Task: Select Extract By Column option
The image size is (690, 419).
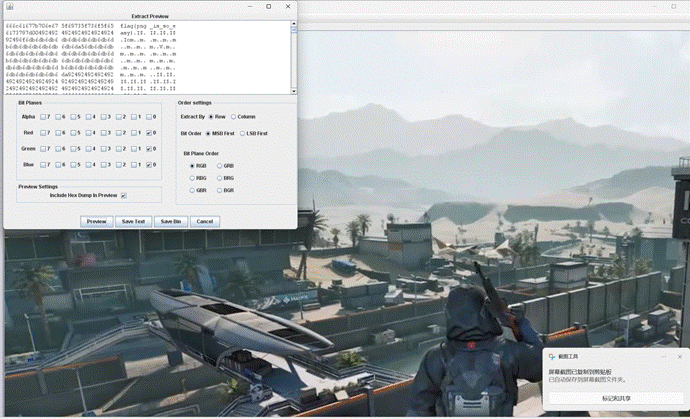Action: (x=234, y=117)
